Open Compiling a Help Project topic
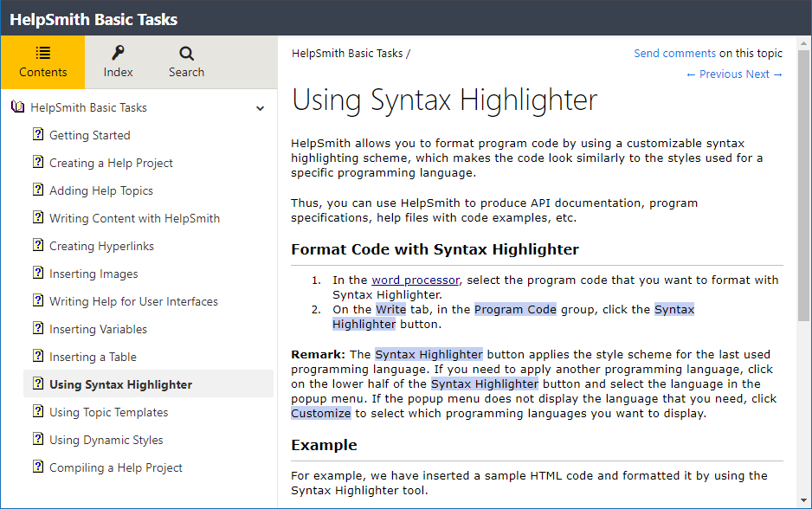Screen dimensions: 812x509 click(x=115, y=467)
